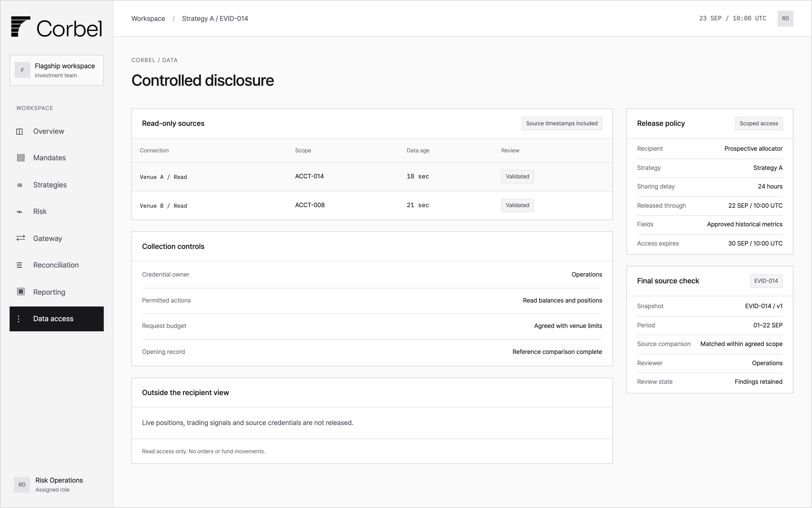
Task: Click the ACCT-008 scope cell
Action: 310,205
